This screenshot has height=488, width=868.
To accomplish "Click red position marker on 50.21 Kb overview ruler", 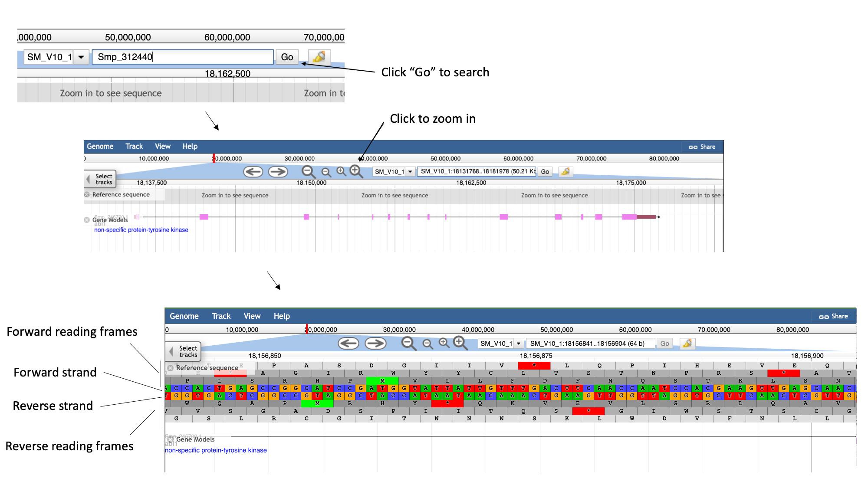I will pyautogui.click(x=214, y=158).
